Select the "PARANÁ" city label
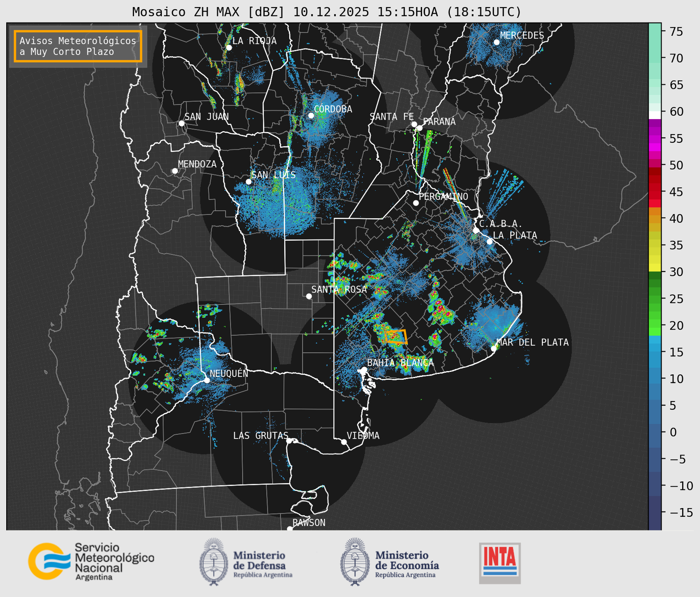Image resolution: width=700 pixels, height=597 pixels. (x=439, y=122)
